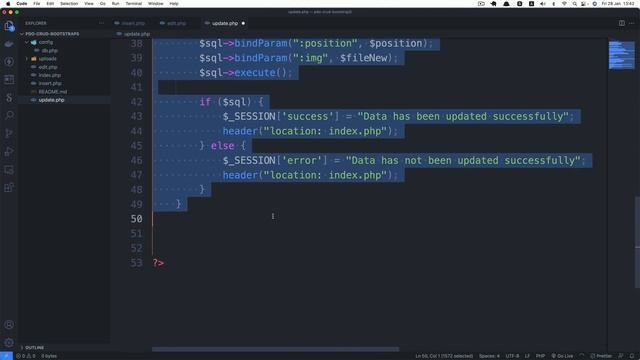Viewport: 640px width, 360px height.
Task: Change the LF end-of-line sequence
Action: click(x=527, y=356)
